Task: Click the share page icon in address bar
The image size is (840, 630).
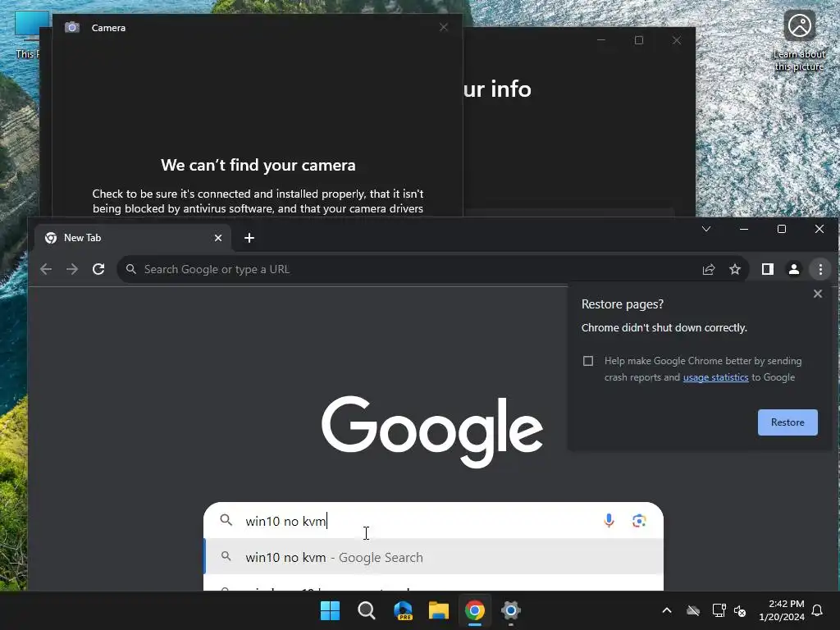Action: (x=709, y=269)
